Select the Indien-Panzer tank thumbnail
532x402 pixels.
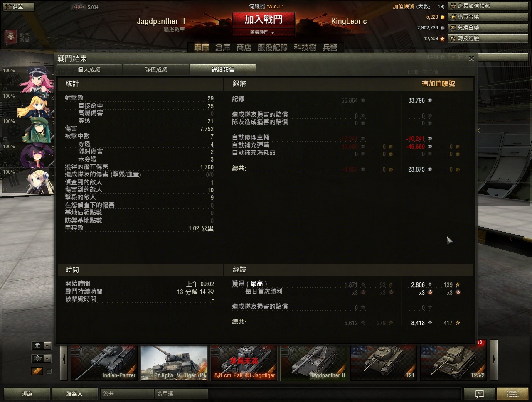tap(104, 363)
